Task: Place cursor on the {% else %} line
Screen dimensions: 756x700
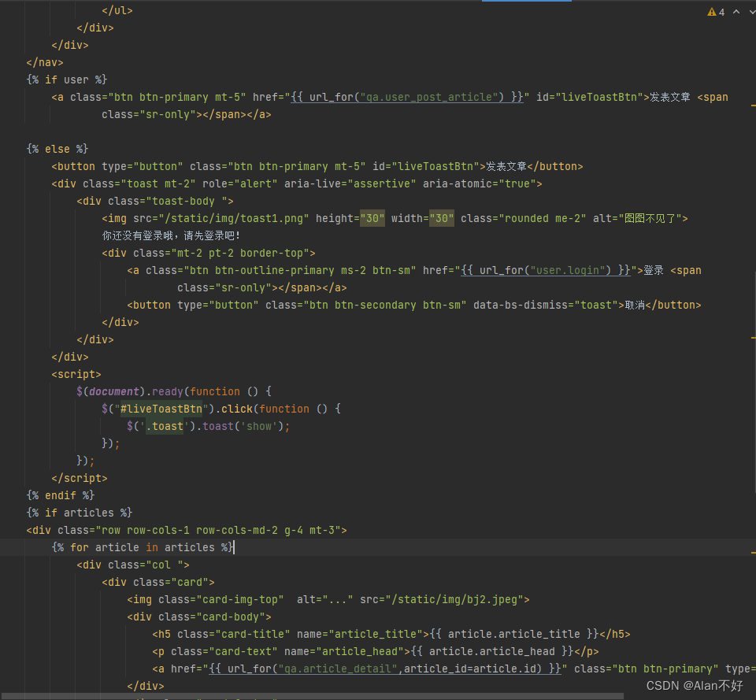Action: 57,149
